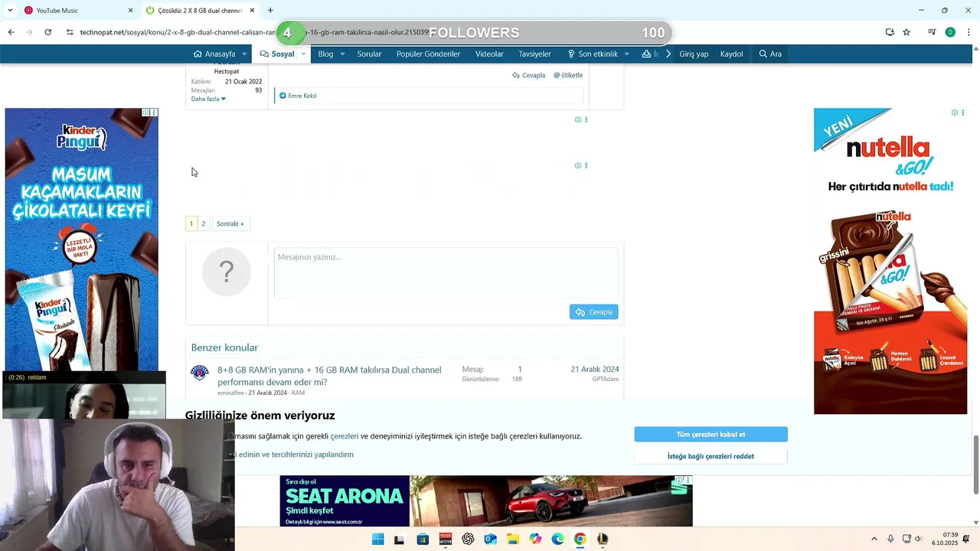Click the Nutella & GO advertisement
The width and height of the screenshot is (980, 551).
pyautogui.click(x=890, y=261)
